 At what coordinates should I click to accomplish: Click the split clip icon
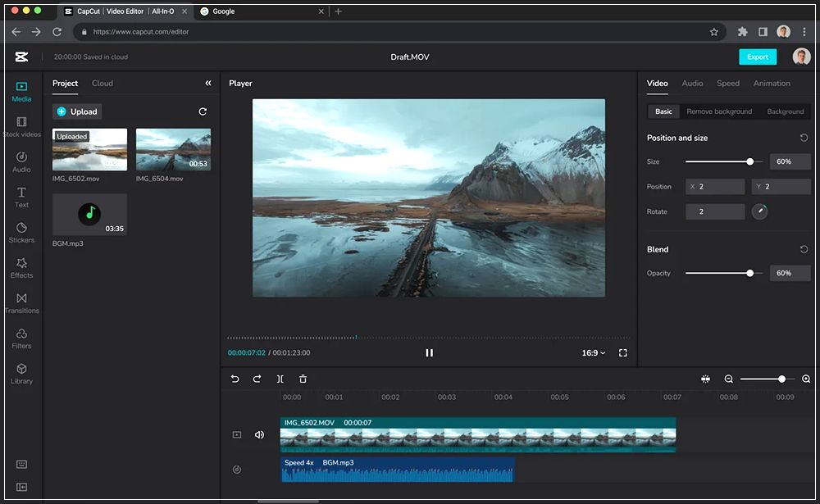click(x=280, y=379)
